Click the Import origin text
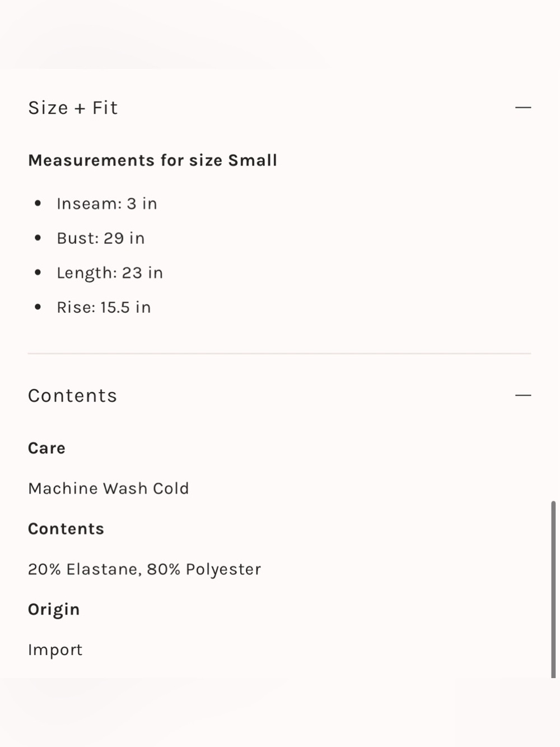Viewport: 560px width, 747px height. click(x=55, y=650)
